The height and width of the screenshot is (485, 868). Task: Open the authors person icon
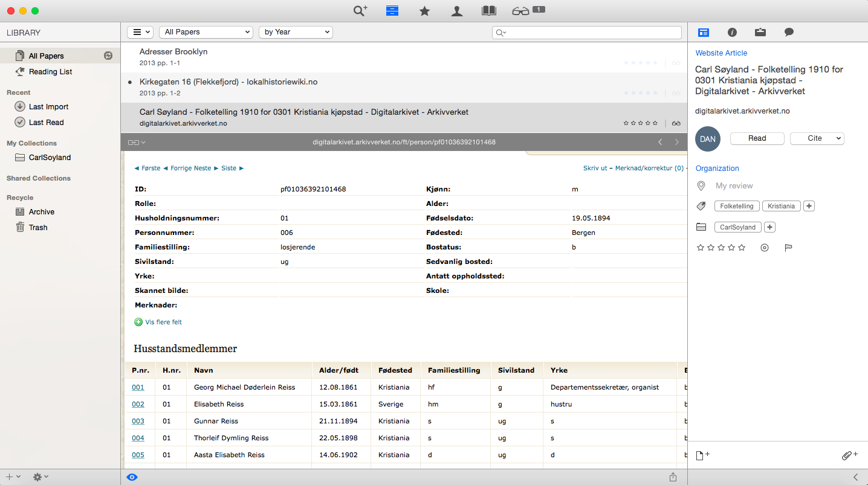click(457, 11)
